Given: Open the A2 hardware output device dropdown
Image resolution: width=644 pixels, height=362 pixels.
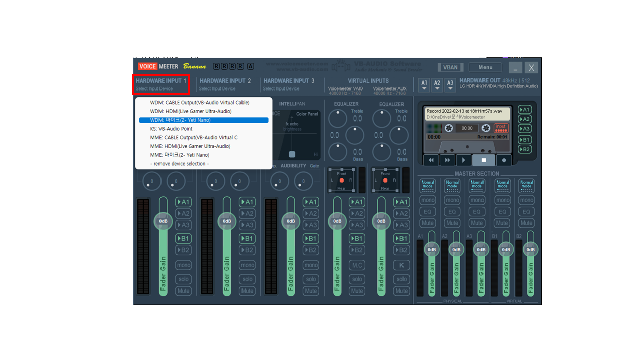Looking at the screenshot, I should tap(437, 84).
